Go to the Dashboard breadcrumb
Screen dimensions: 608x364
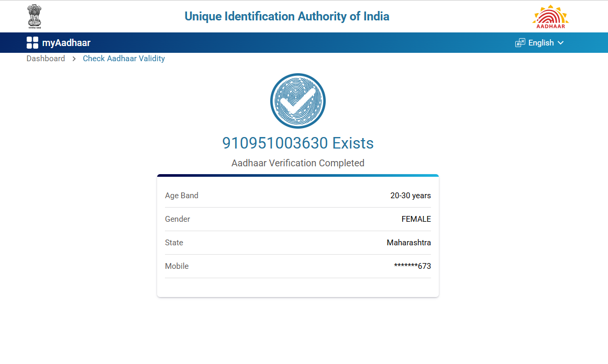tap(46, 59)
